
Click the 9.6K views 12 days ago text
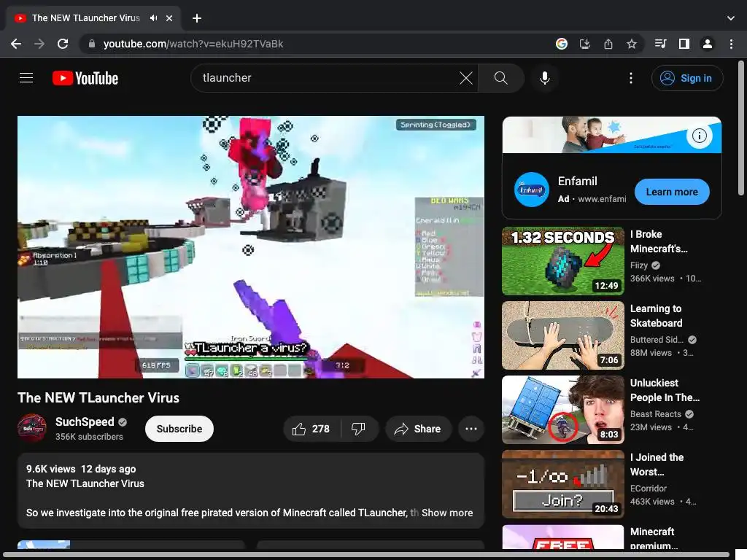point(81,469)
